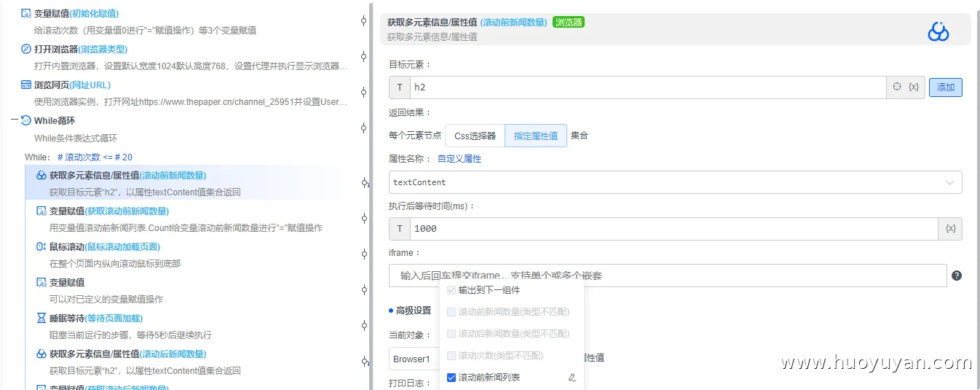
Task: Click the {x} variable icon in 目标元素 field
Action: pyautogui.click(x=914, y=87)
